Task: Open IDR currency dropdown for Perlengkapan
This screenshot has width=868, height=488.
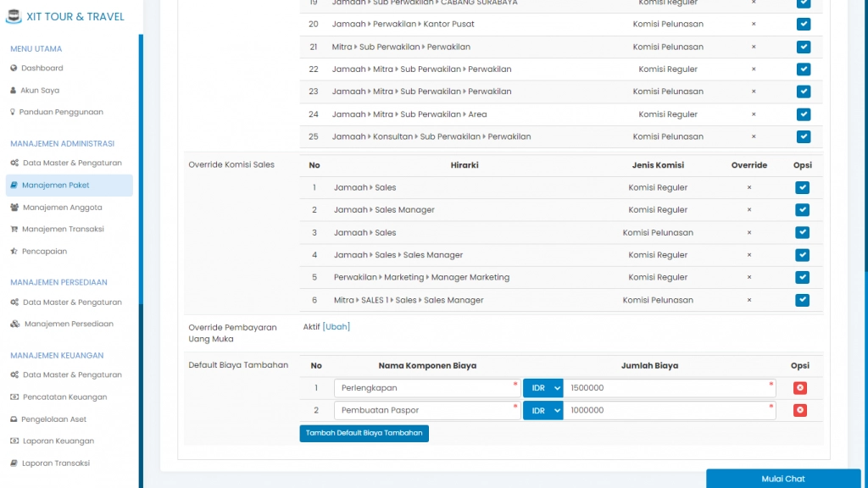Action: point(542,388)
